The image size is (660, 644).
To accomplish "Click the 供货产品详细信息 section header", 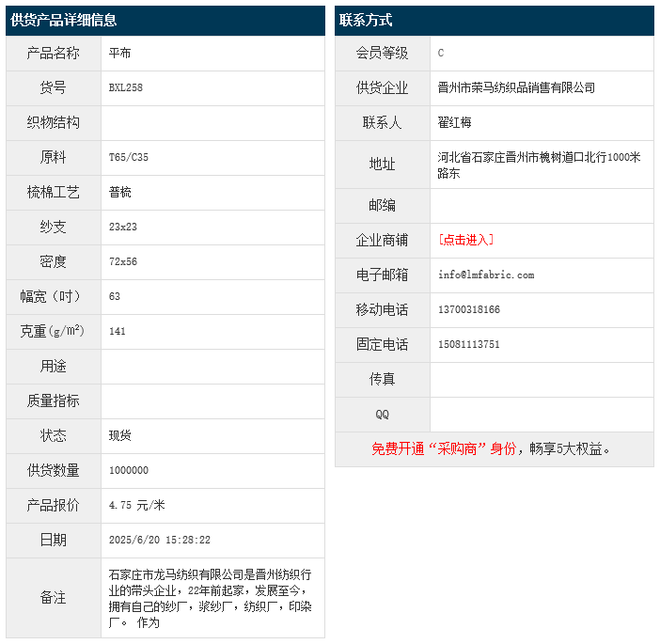I will pyautogui.click(x=64, y=20).
